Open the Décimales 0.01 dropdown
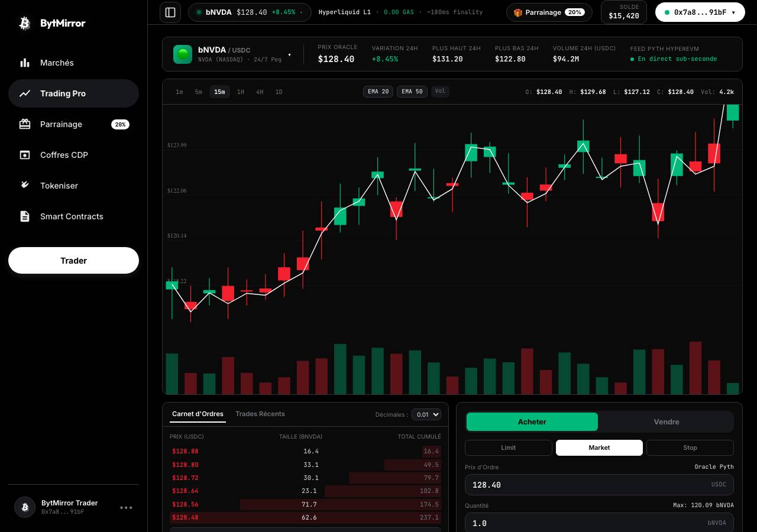The width and height of the screenshot is (757, 532). point(426,414)
